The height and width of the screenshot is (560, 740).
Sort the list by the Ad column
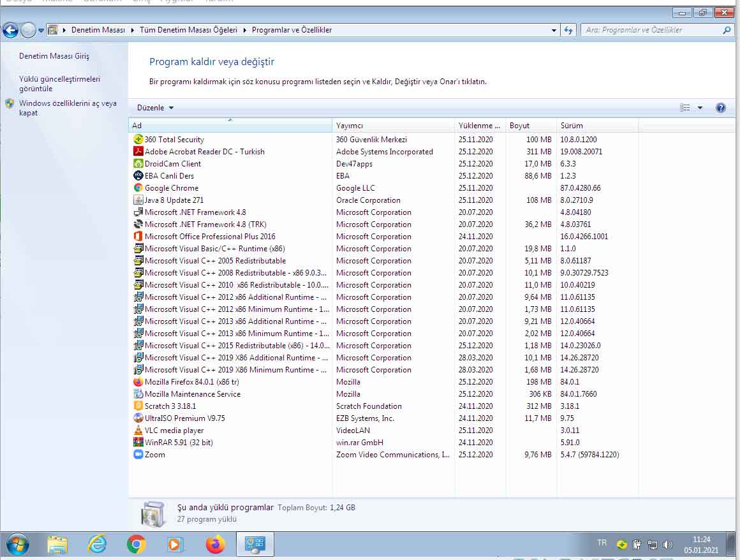[x=230, y=126]
